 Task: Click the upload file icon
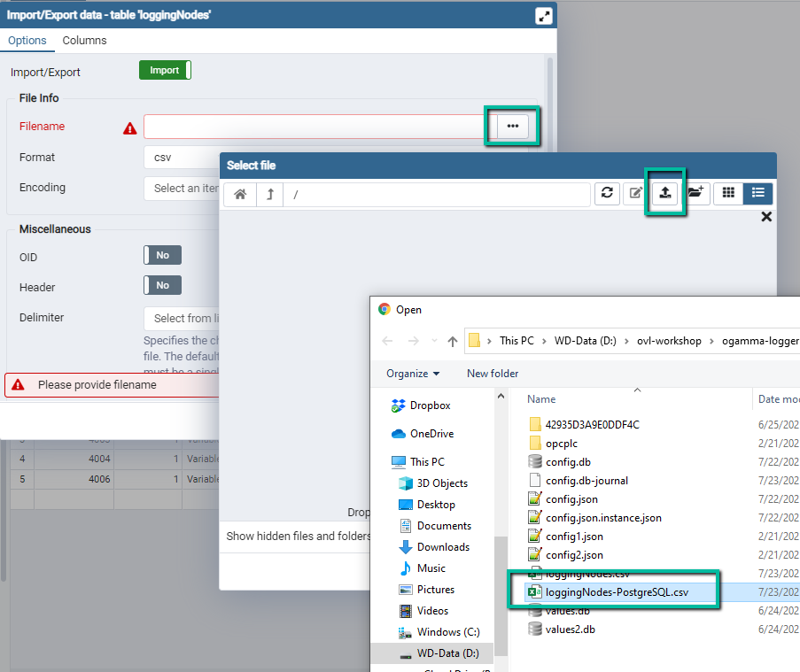[664, 194]
